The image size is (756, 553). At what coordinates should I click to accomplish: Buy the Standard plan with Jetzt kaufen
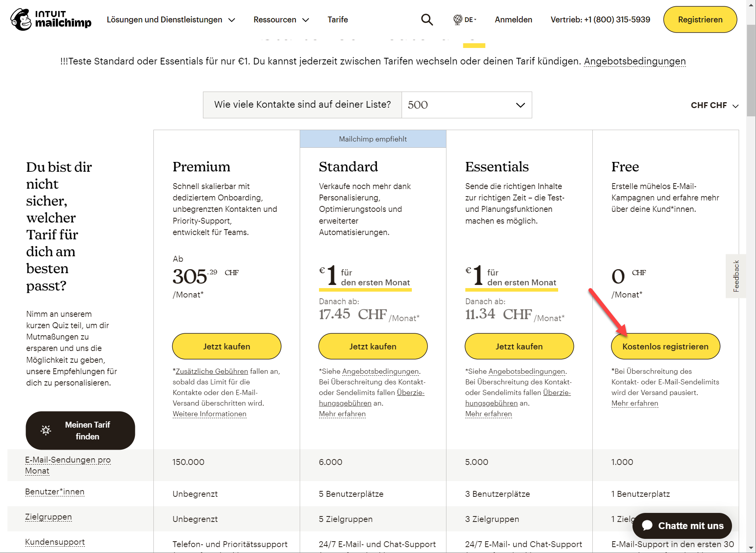[373, 347]
